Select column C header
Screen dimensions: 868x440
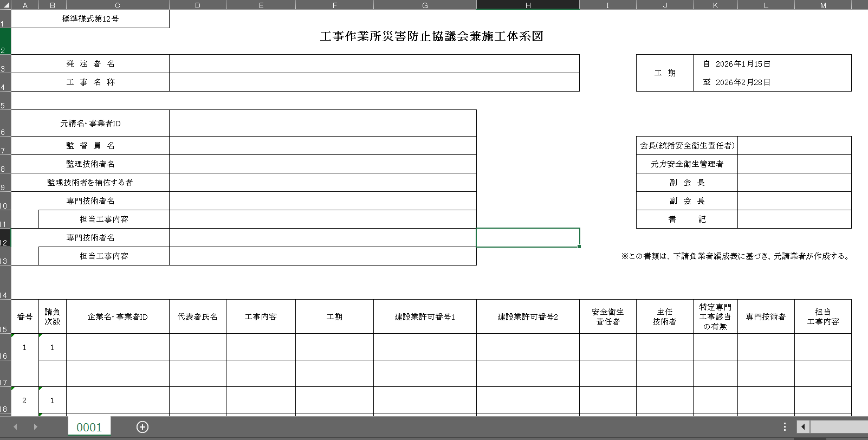pyautogui.click(x=117, y=5)
